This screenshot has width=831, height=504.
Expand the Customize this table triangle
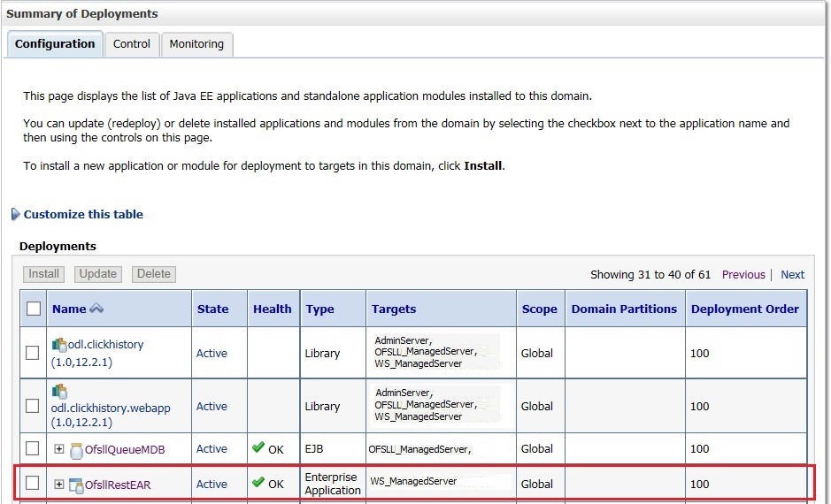click(x=15, y=214)
